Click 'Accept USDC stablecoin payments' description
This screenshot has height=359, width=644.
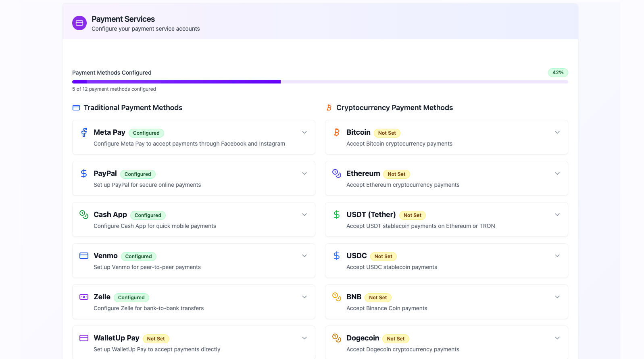(x=392, y=267)
